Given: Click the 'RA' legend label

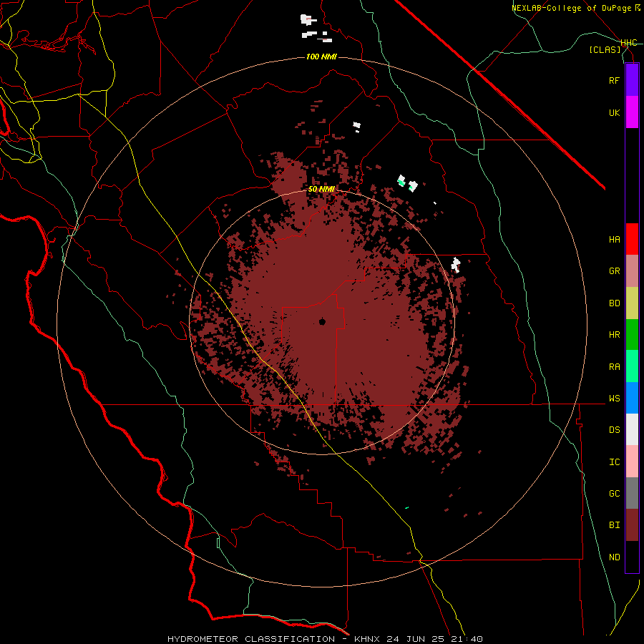Looking at the screenshot, I should [x=615, y=367].
